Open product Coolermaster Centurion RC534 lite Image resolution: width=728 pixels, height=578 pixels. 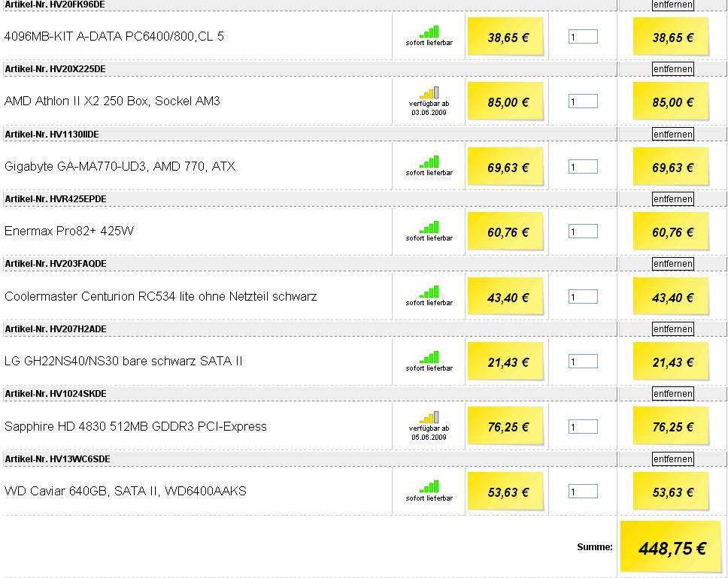160,296
